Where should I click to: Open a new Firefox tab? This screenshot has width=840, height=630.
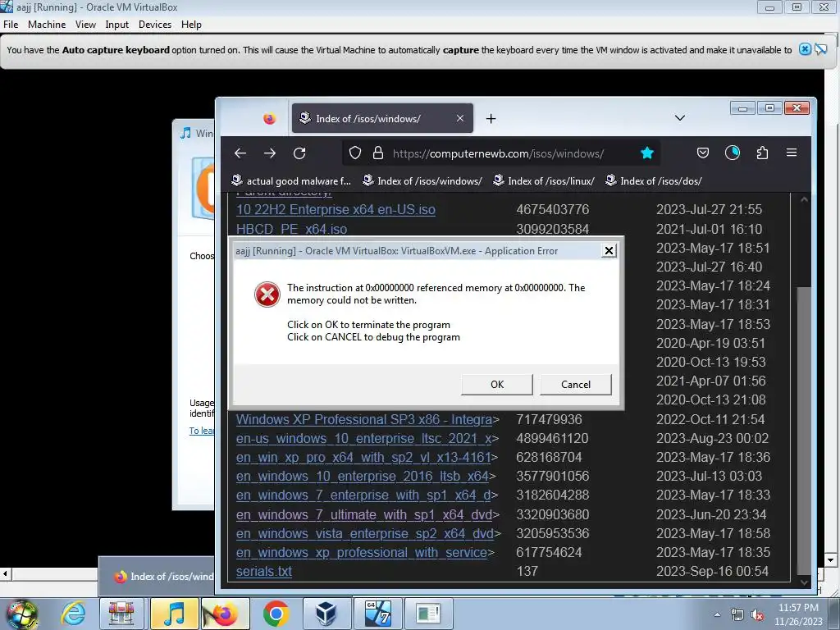click(x=491, y=118)
